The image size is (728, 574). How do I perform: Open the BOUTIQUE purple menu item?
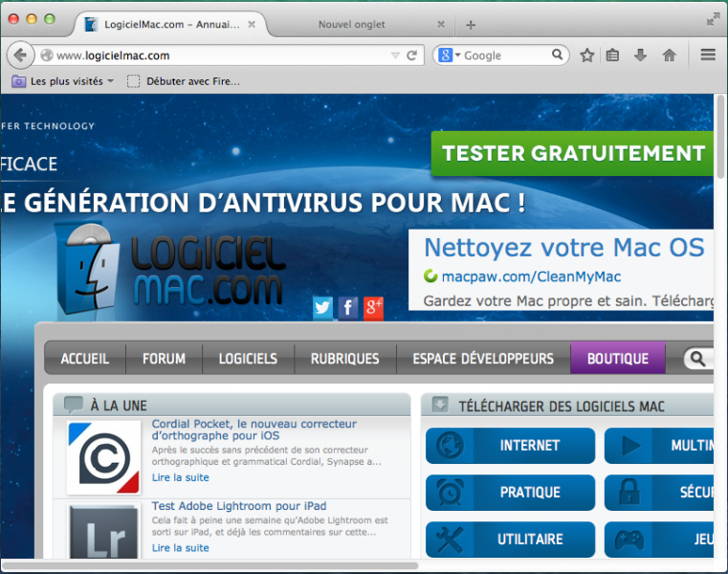[618, 358]
